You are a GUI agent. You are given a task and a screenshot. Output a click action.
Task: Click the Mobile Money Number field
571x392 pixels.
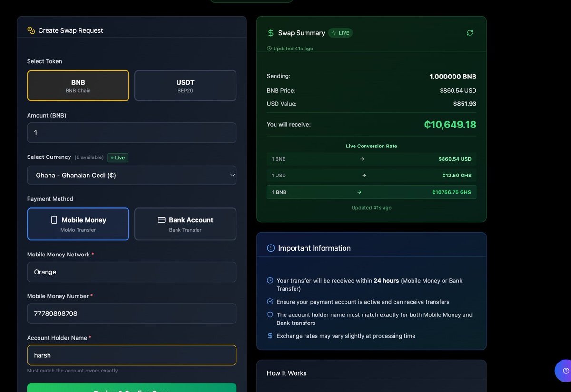tap(132, 314)
